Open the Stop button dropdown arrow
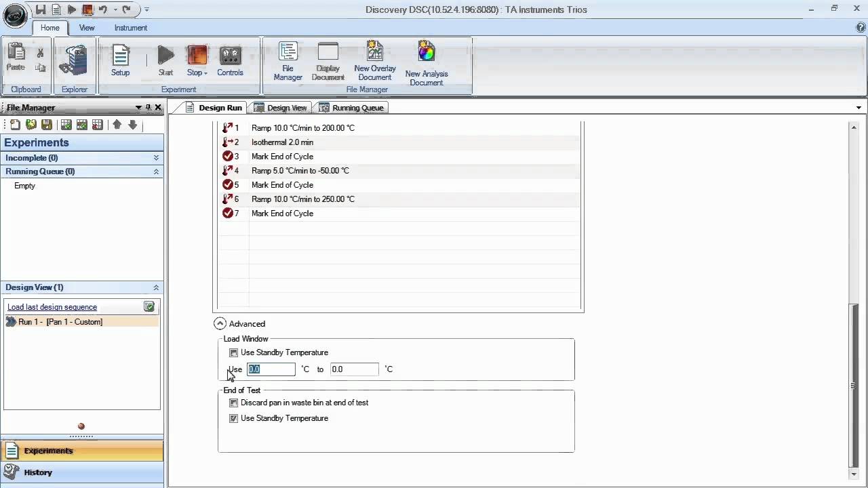The image size is (868, 488). (x=205, y=73)
